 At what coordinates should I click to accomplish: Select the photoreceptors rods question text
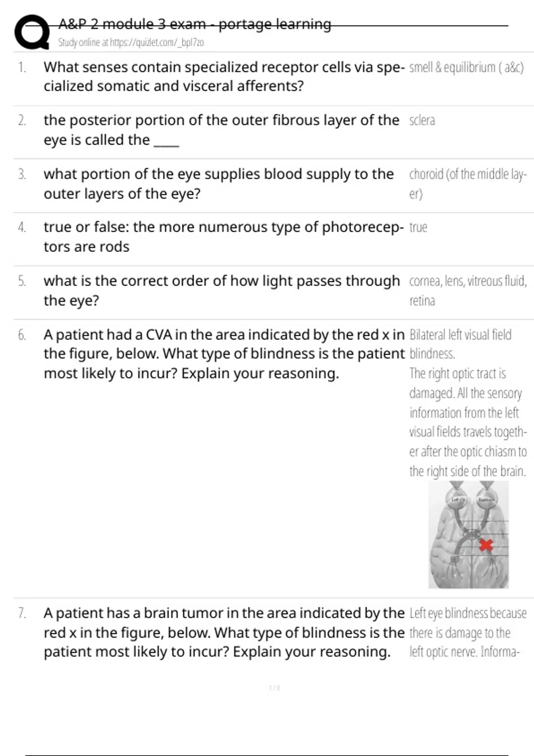223,237
